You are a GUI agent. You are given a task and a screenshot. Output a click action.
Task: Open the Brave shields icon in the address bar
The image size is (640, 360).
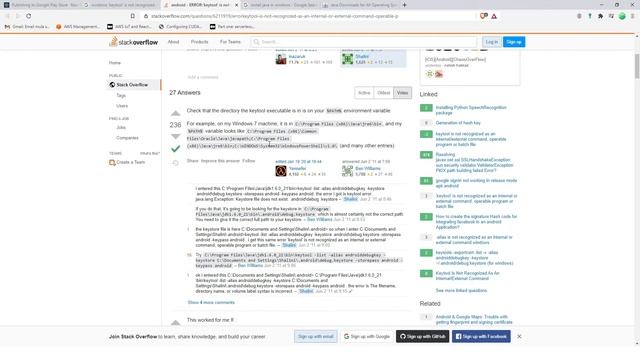click(484, 16)
